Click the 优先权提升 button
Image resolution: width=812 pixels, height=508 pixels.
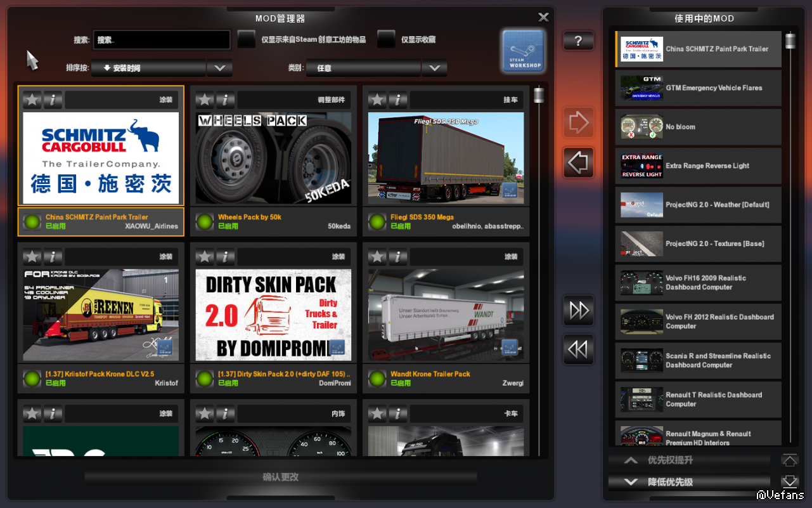690,460
